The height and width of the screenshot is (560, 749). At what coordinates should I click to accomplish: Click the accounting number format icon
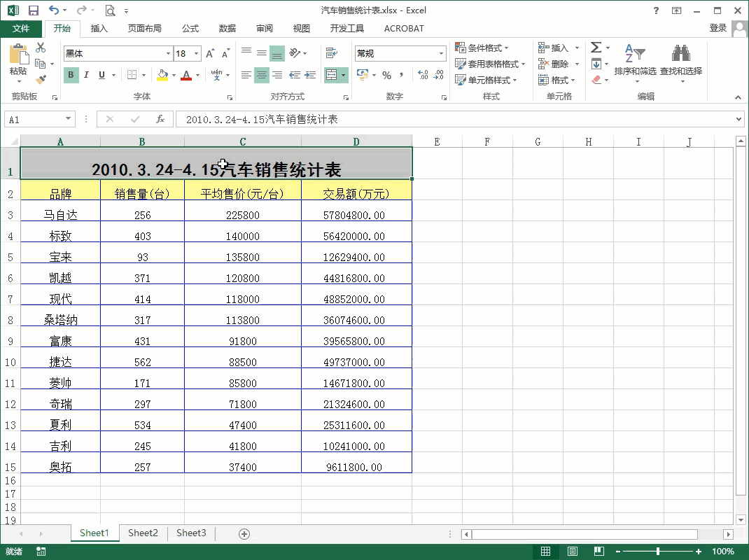(x=363, y=74)
